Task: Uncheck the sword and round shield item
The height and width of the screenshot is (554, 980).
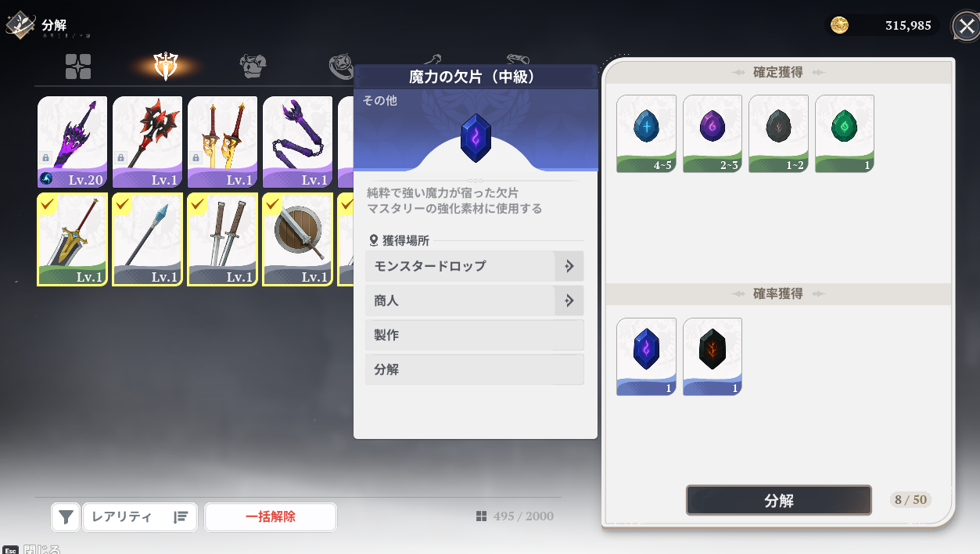Action: (x=297, y=239)
